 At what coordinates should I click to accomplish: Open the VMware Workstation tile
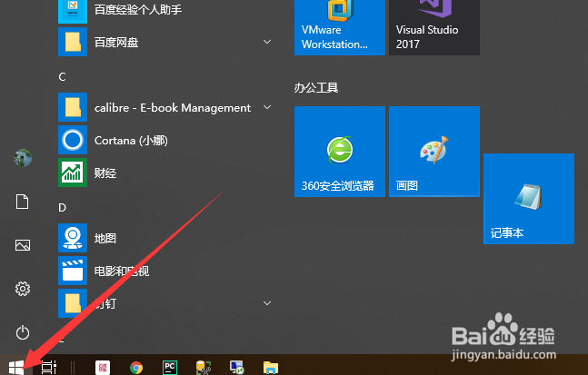click(340, 27)
